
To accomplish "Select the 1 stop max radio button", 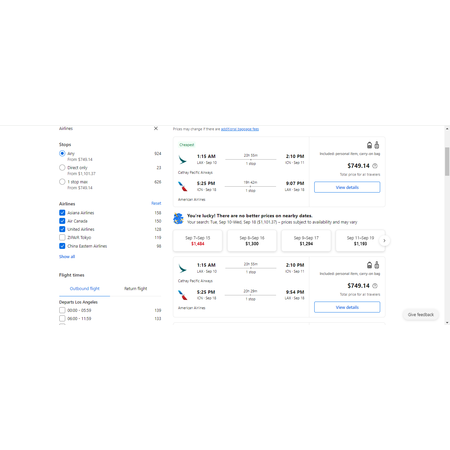I will (62, 182).
